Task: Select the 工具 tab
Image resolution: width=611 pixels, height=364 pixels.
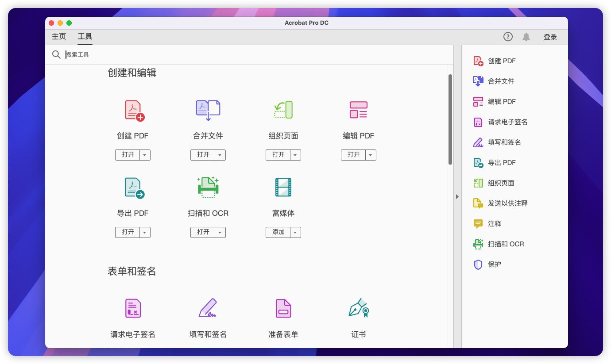Action: coord(85,37)
